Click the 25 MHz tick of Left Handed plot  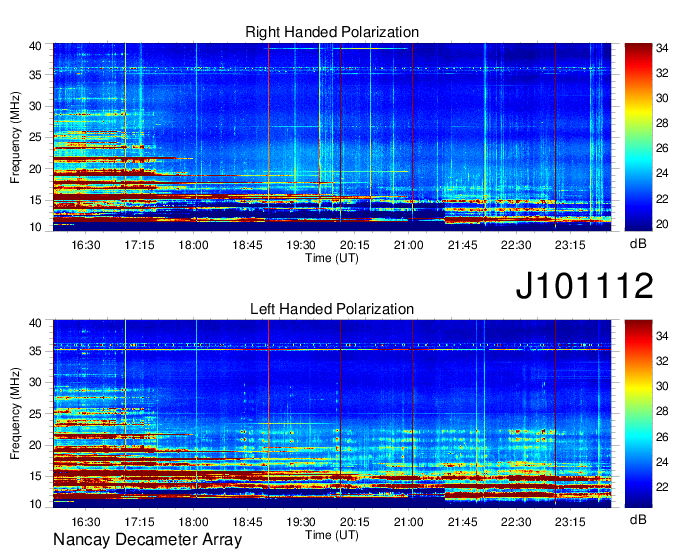[x=36, y=414]
